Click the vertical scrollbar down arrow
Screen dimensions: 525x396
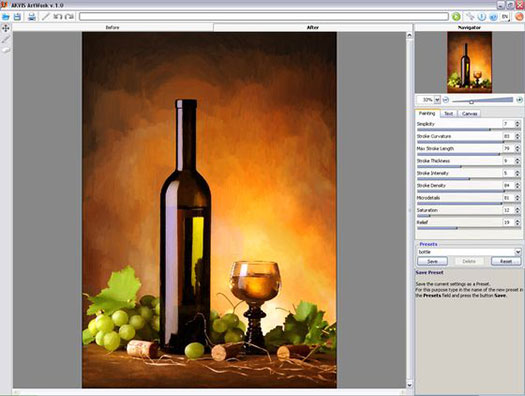(409, 385)
